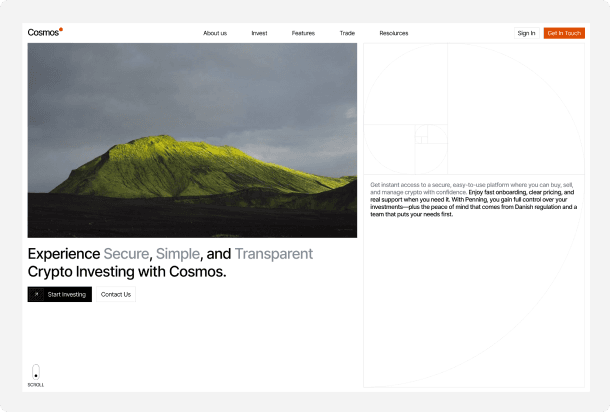This screenshot has height=412, width=610.
Task: Select Trade in the navigation
Action: coord(347,33)
